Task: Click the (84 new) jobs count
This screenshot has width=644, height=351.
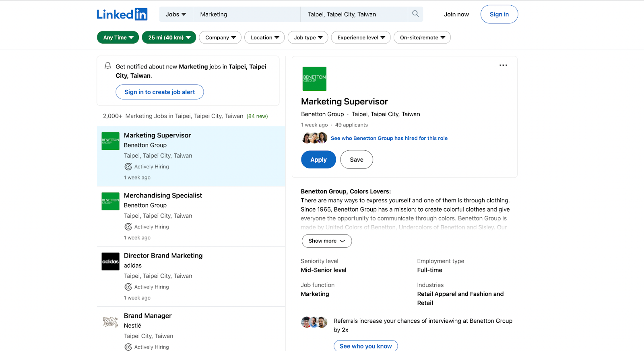Action: click(257, 116)
